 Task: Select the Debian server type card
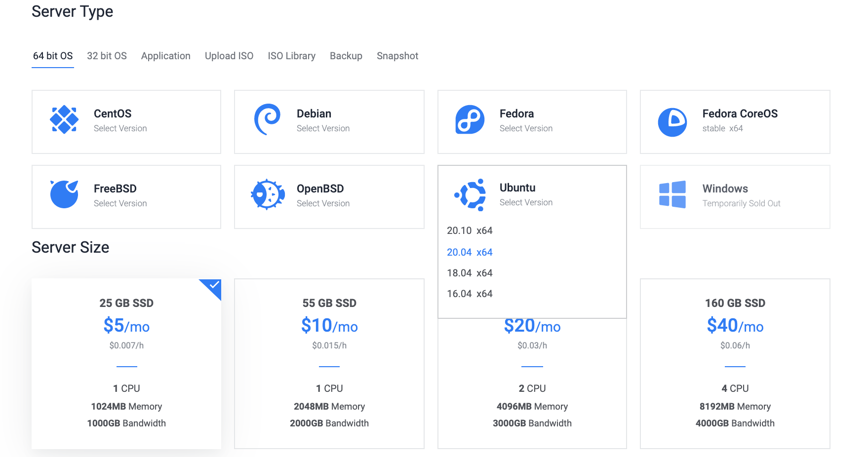(x=329, y=122)
